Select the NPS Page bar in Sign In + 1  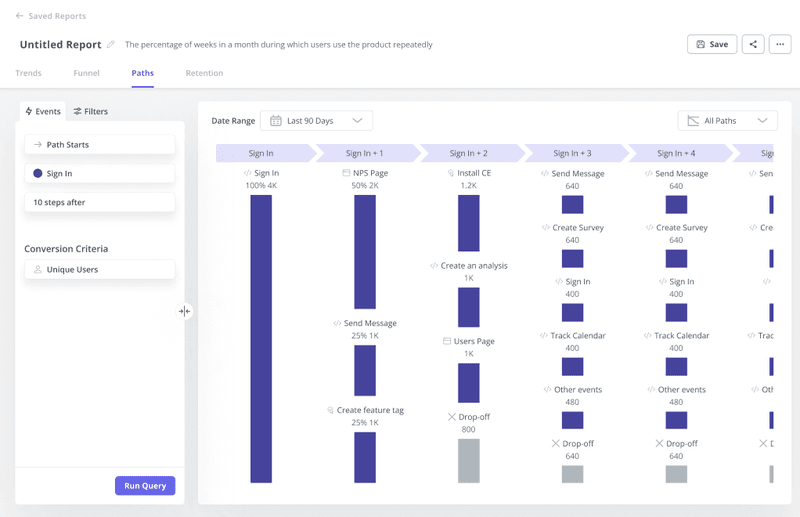coord(365,251)
